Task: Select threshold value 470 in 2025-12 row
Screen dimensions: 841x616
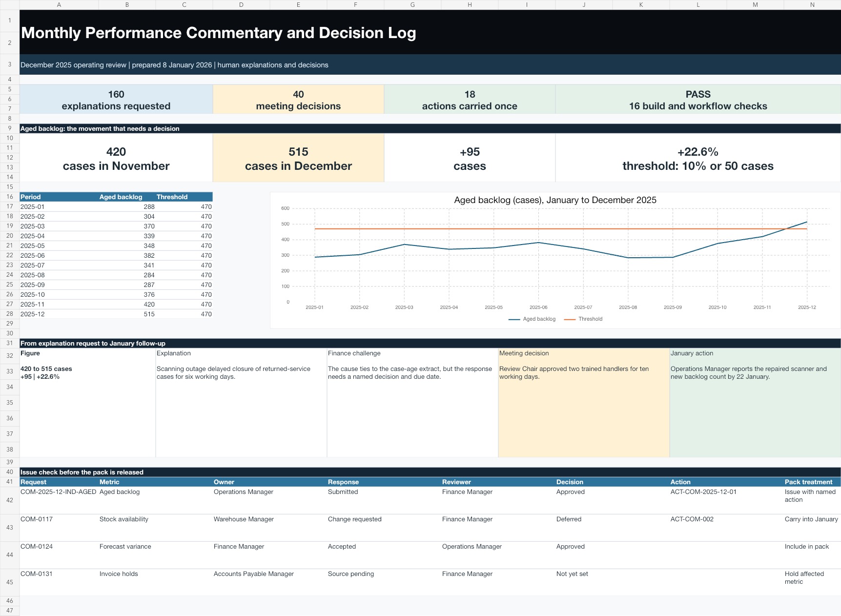Action: tap(184, 314)
